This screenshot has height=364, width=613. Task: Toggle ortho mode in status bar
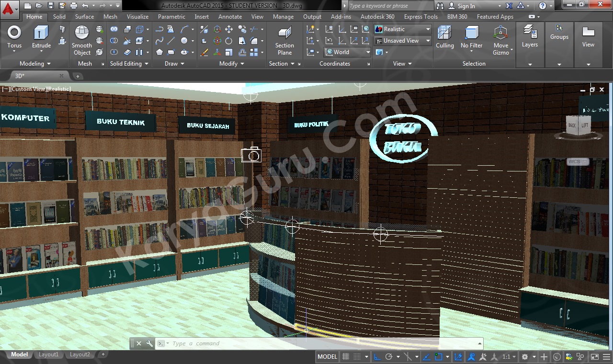[x=377, y=357]
